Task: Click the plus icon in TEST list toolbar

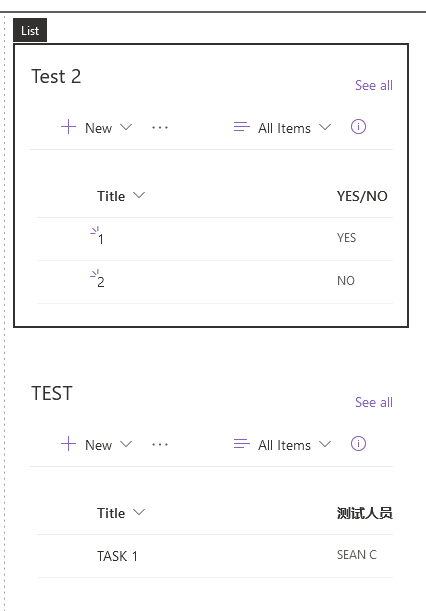Action: [68, 444]
